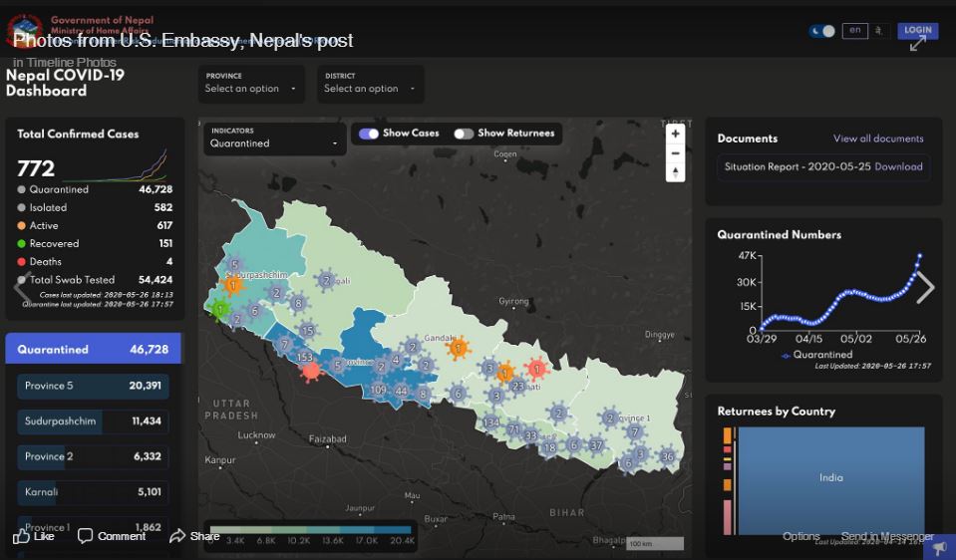
Task: Click the 71 cases map marker
Action: (514, 430)
